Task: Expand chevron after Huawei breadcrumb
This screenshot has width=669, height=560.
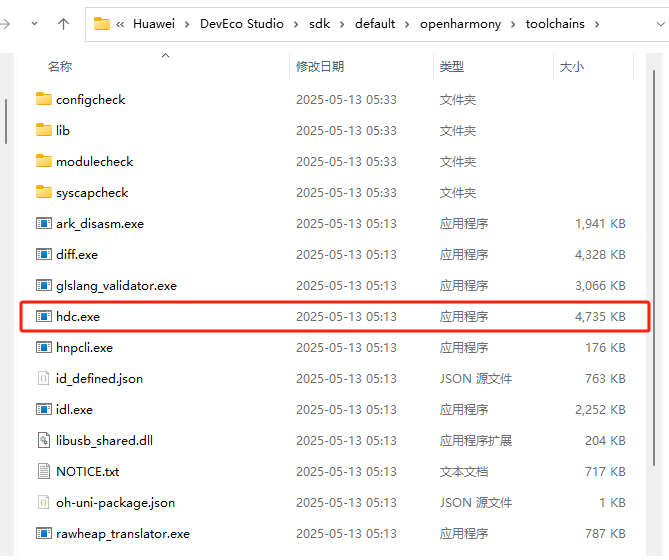Action: pos(187,24)
